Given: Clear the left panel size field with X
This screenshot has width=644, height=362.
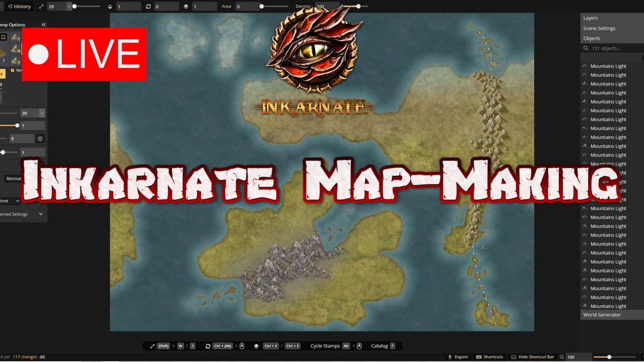Looking at the screenshot, I should (42, 113).
